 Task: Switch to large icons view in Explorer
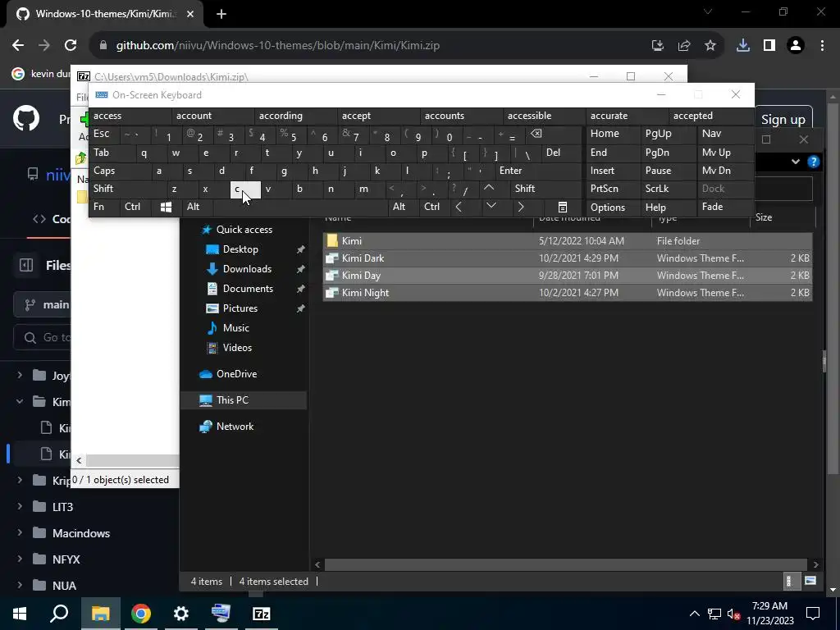(810, 581)
